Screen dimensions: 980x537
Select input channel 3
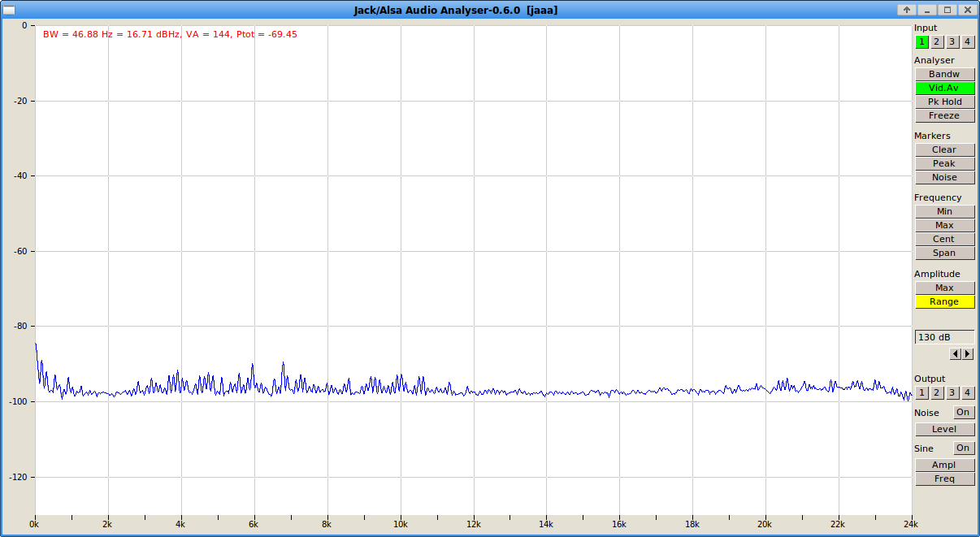[952, 41]
